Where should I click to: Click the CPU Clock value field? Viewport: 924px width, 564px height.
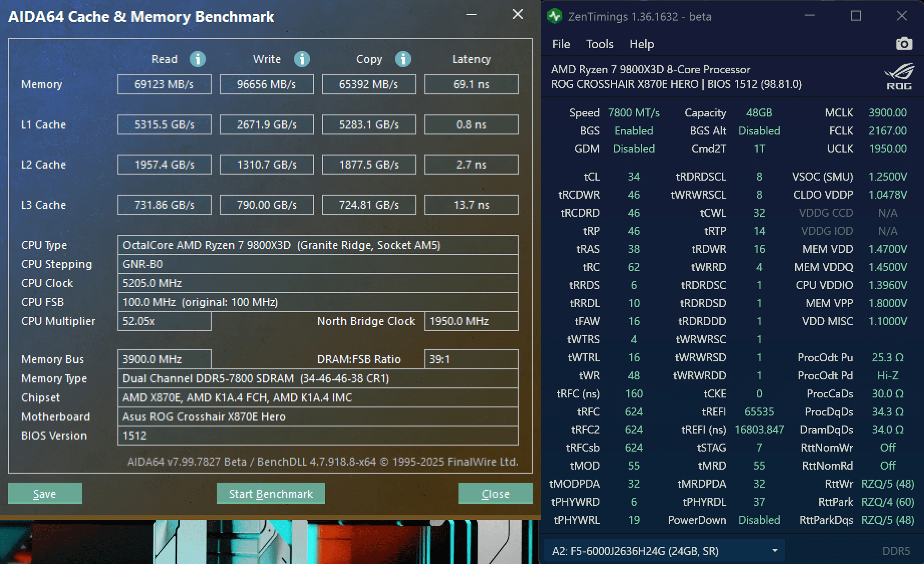click(318, 283)
